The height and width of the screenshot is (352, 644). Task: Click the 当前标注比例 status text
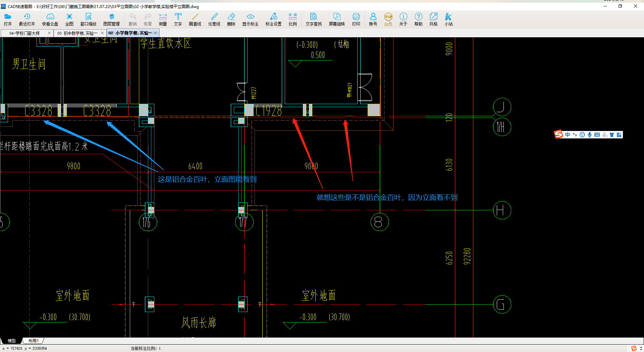tap(146, 348)
